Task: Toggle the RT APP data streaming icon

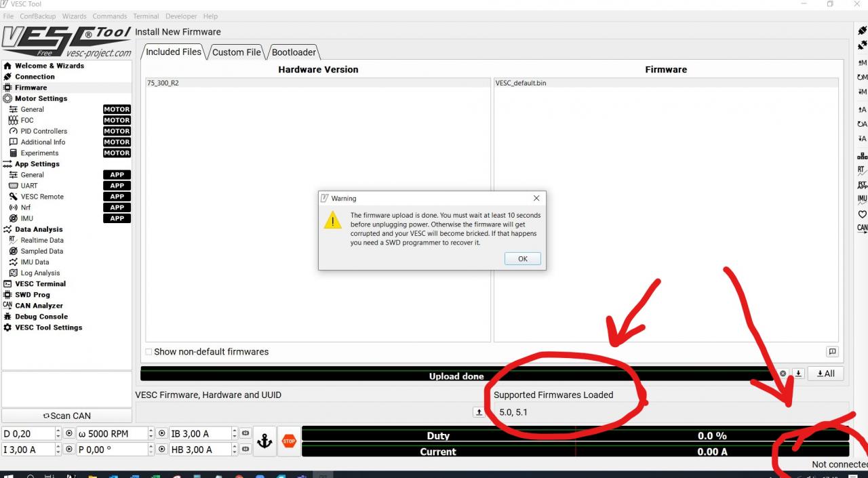Action: [x=862, y=184]
